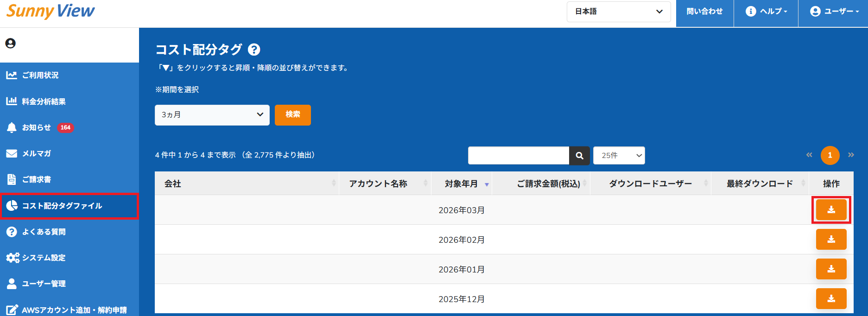Open the ヘルプ menu in header
The image size is (868, 316).
(766, 12)
